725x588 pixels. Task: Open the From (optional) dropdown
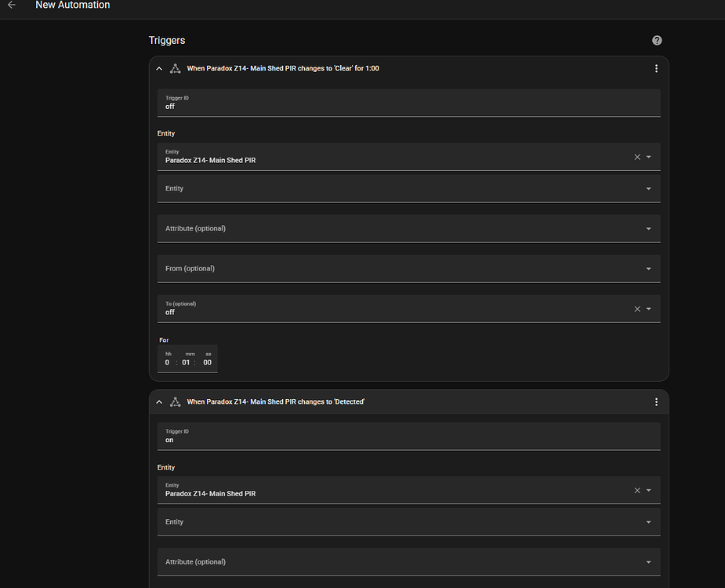648,268
